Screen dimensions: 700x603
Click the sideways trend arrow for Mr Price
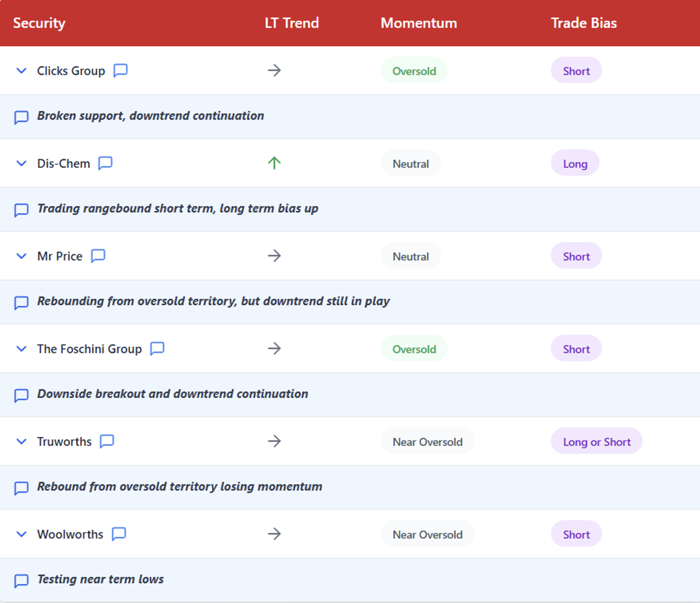click(274, 256)
